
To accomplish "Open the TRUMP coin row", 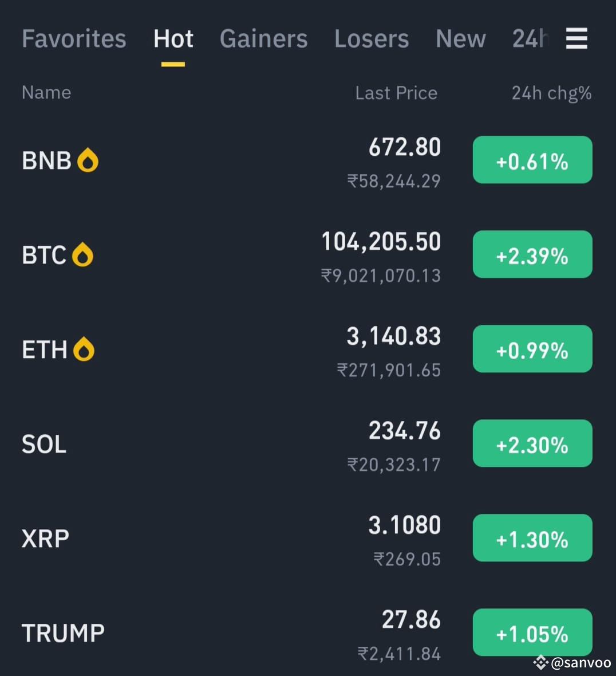I will point(308,632).
